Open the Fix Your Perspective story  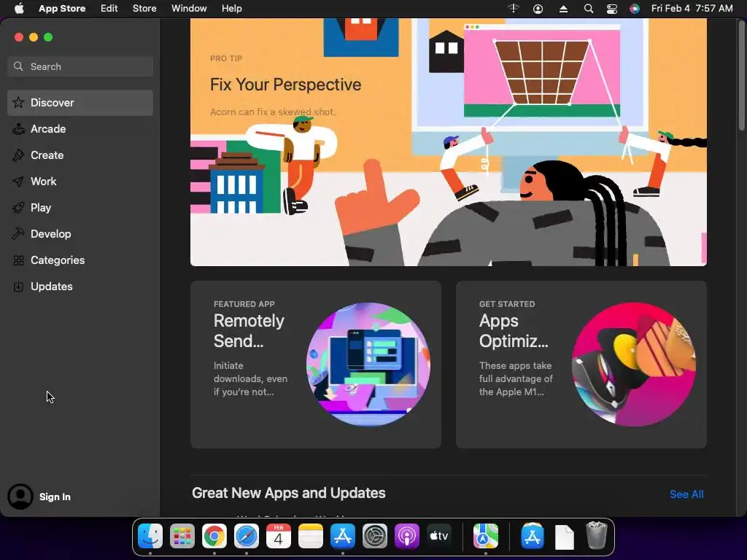coord(449,142)
